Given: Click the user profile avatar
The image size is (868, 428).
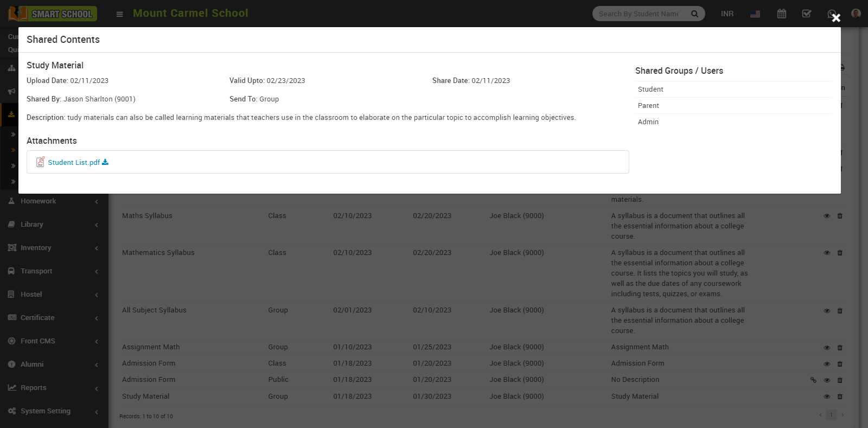Looking at the screenshot, I should [x=856, y=14].
